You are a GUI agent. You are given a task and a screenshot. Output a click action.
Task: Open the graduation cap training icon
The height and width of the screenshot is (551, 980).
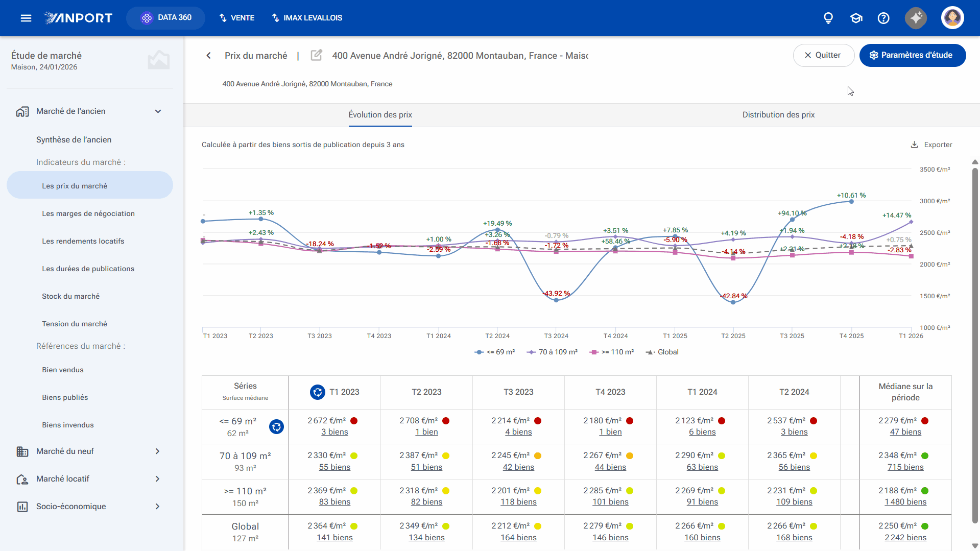856,18
